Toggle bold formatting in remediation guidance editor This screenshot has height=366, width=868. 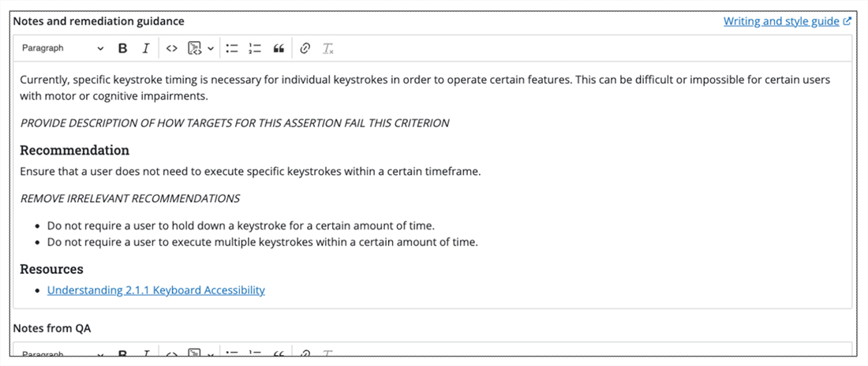coord(122,49)
